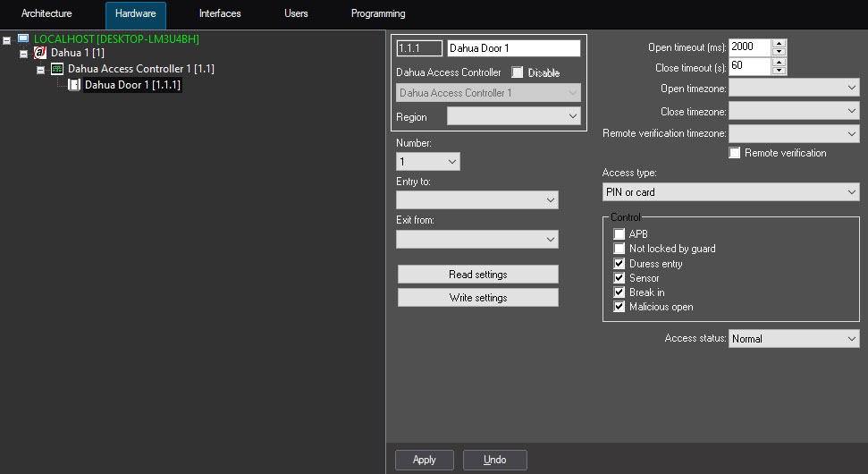Click the Dahua Door 1 name field

513,48
